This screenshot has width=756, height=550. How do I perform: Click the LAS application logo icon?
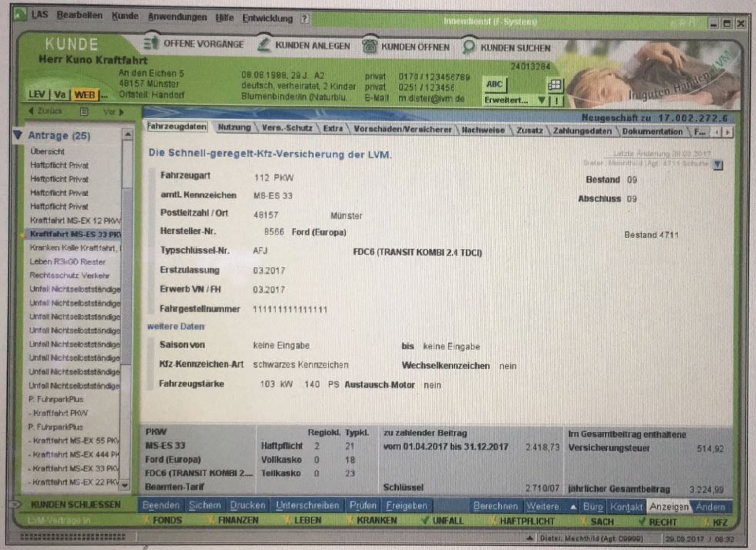point(20,14)
